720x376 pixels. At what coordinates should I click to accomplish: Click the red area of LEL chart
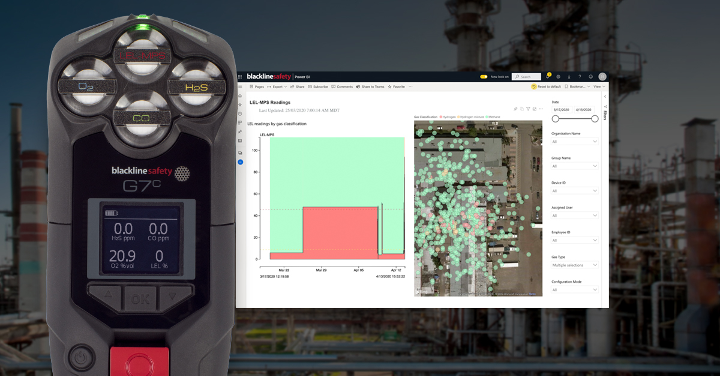[x=340, y=233]
